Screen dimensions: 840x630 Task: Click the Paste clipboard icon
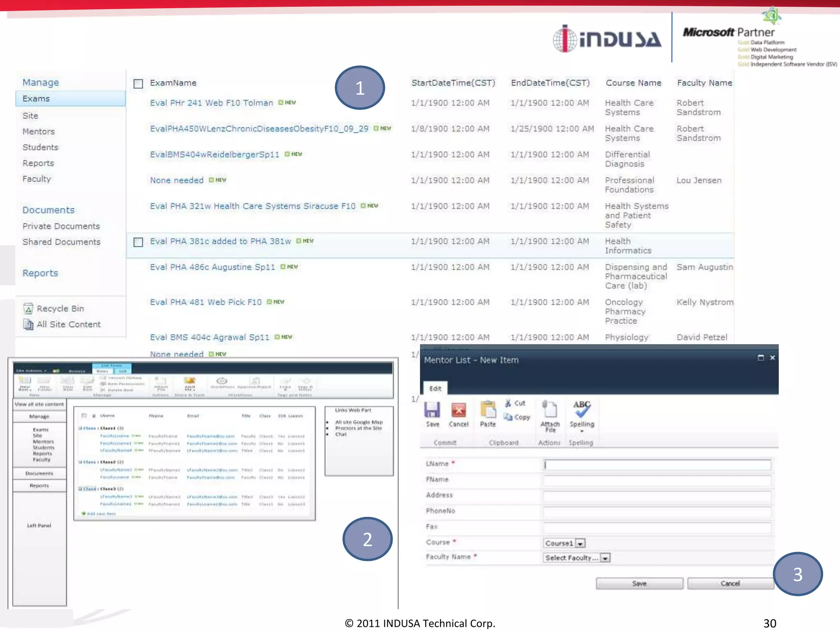(488, 410)
